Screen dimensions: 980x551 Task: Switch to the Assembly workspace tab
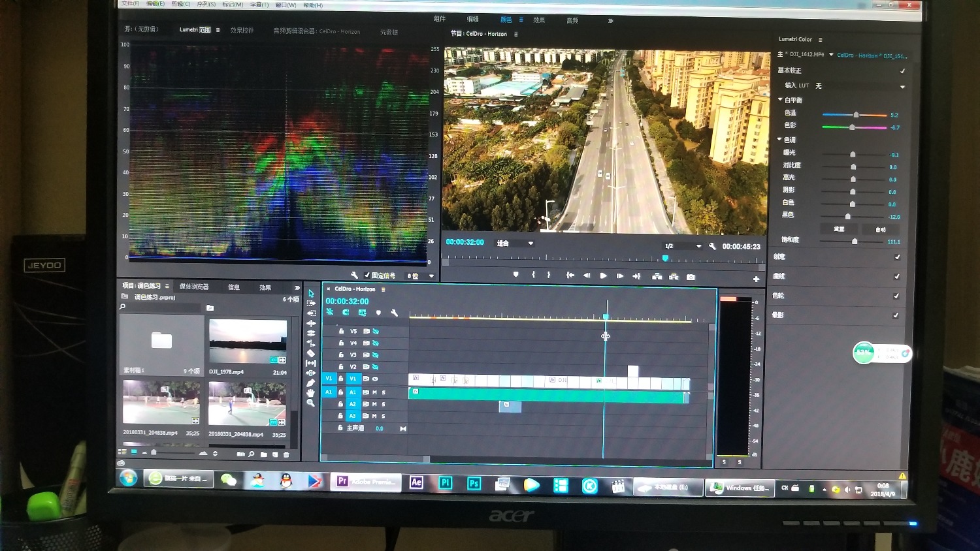click(x=440, y=19)
